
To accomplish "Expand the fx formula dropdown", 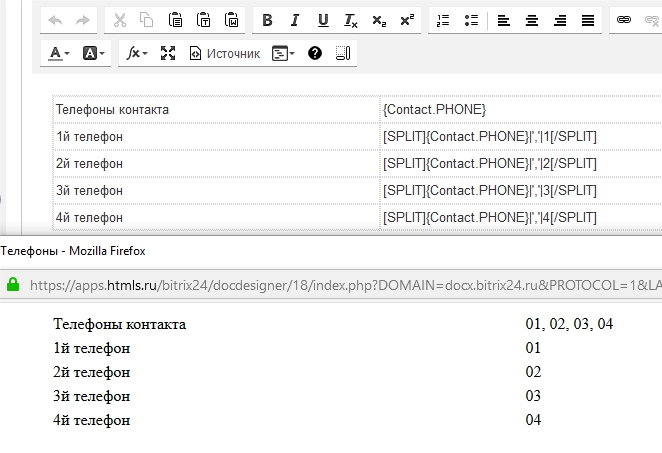I will tap(137, 53).
